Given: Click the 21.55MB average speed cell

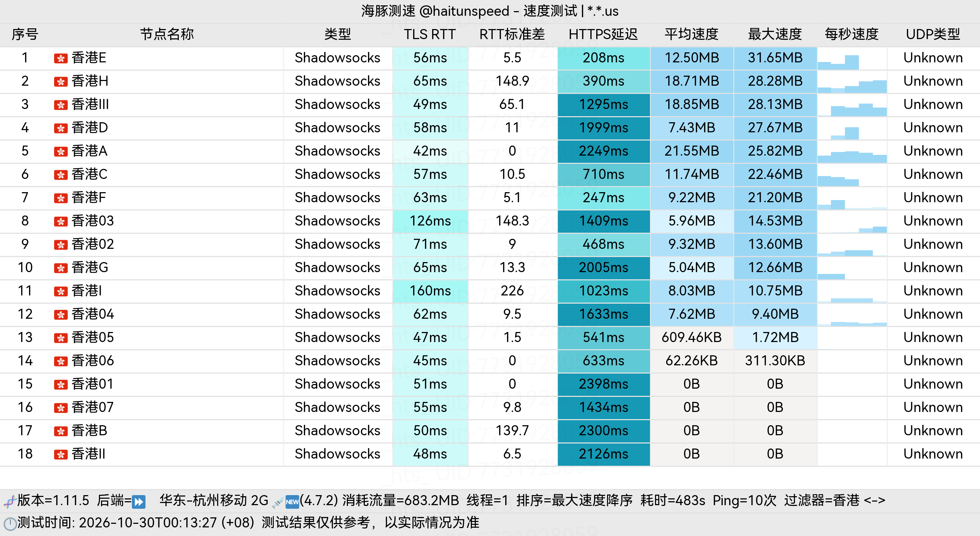Looking at the screenshot, I should (692, 152).
